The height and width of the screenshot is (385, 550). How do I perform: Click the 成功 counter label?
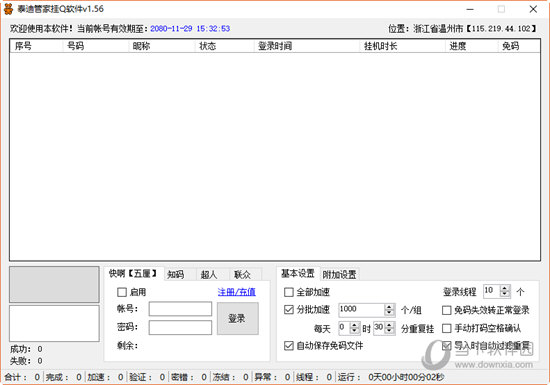click(x=20, y=349)
